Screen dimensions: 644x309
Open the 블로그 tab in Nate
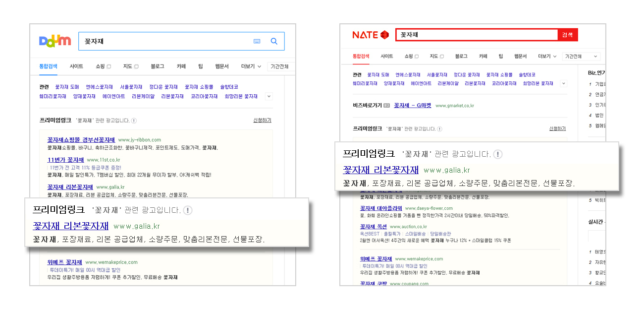tap(461, 57)
